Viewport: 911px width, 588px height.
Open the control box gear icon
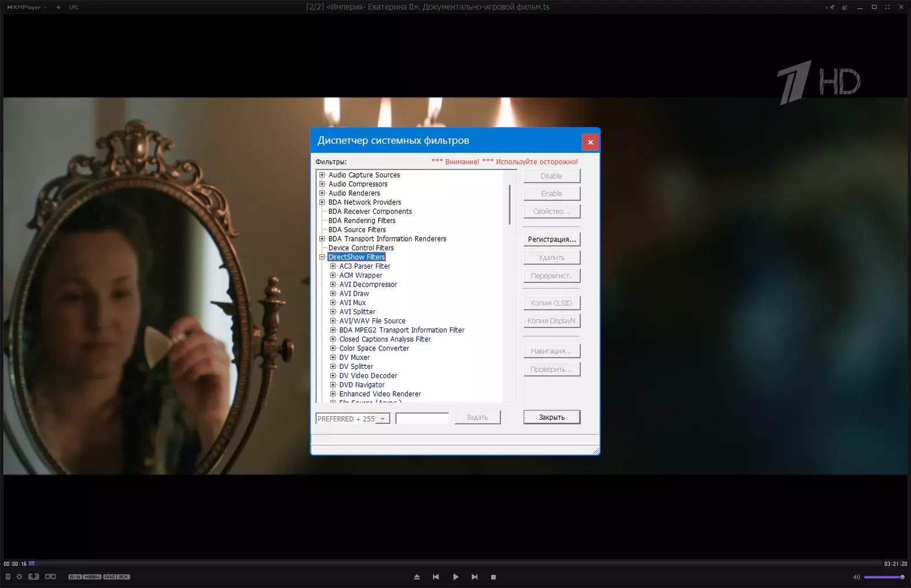(20, 576)
